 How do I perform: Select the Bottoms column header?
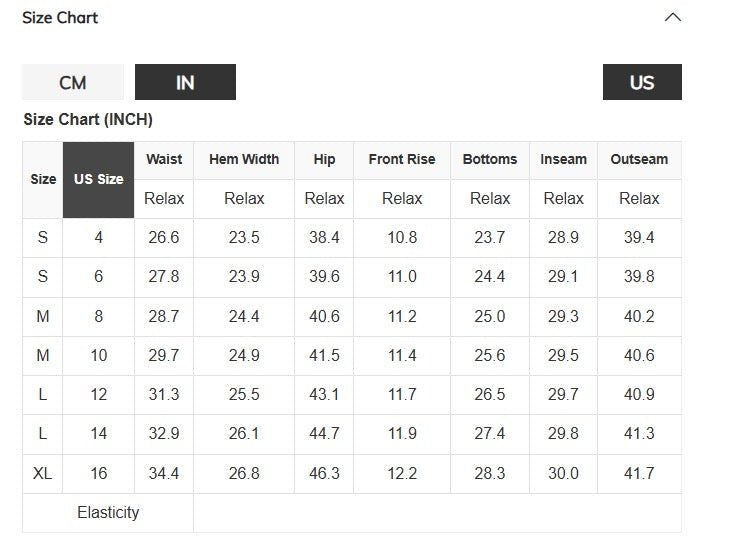click(x=490, y=159)
